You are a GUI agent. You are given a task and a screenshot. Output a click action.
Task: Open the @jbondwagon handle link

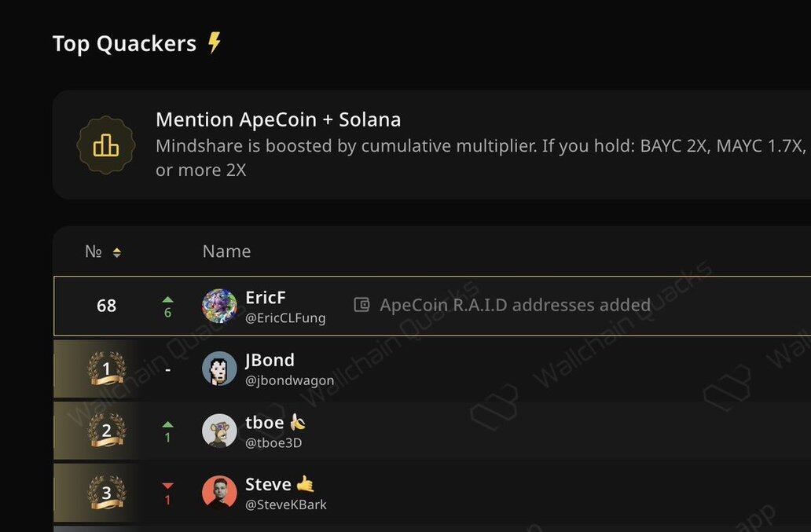tap(290, 380)
